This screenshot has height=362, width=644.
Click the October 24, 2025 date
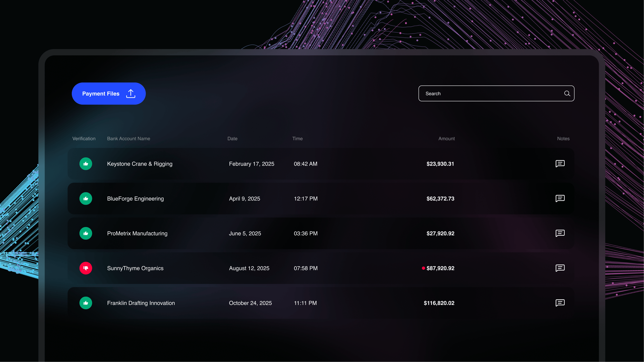[250, 303]
